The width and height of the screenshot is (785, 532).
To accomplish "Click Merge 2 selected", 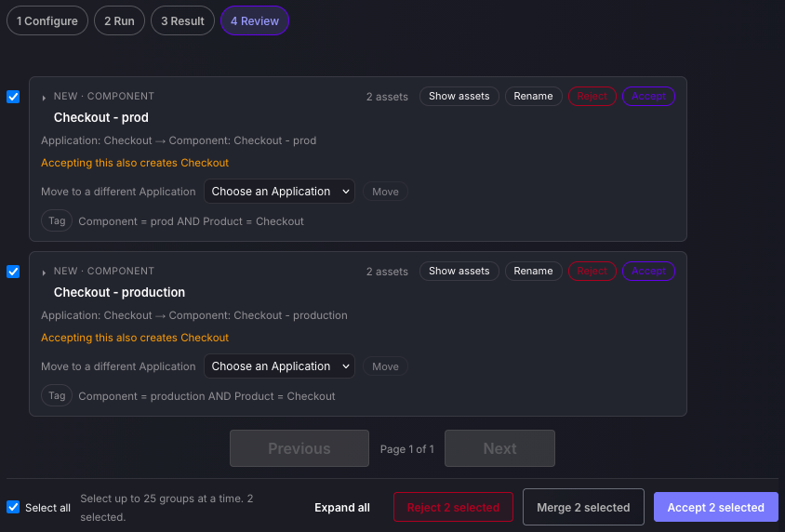I will 583,507.
